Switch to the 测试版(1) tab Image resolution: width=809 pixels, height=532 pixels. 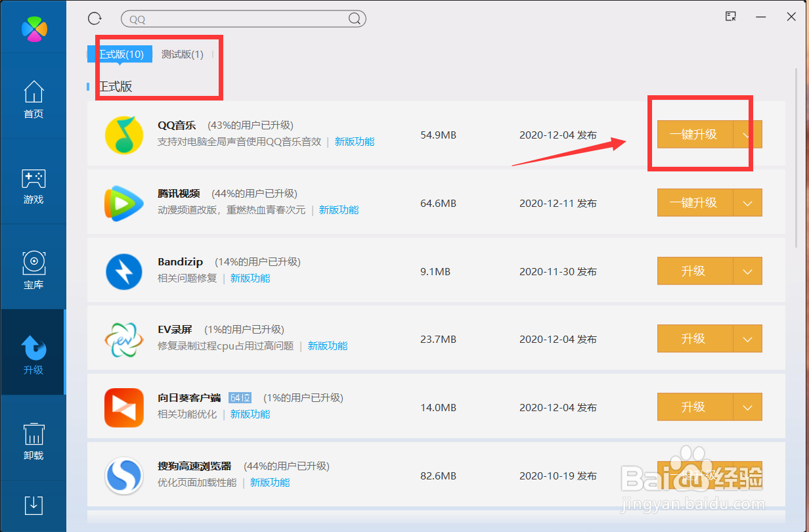pyautogui.click(x=182, y=55)
